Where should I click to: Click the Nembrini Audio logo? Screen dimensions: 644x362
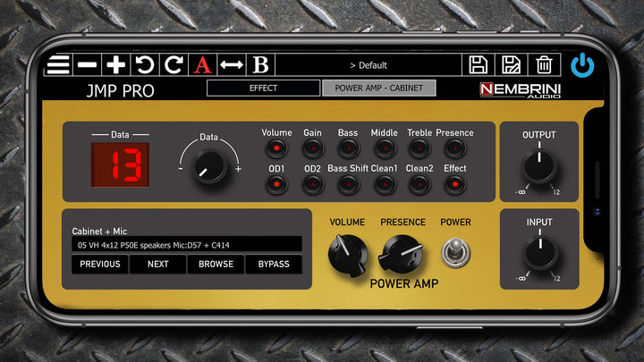[x=520, y=90]
